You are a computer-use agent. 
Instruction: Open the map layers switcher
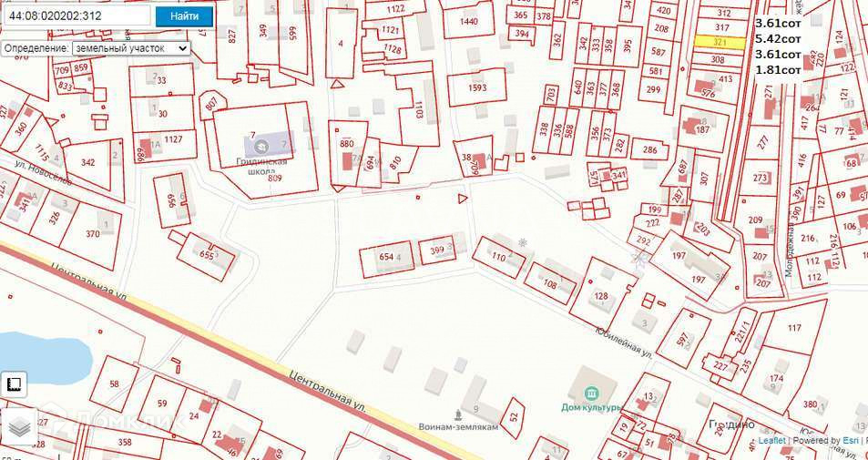coord(19,427)
